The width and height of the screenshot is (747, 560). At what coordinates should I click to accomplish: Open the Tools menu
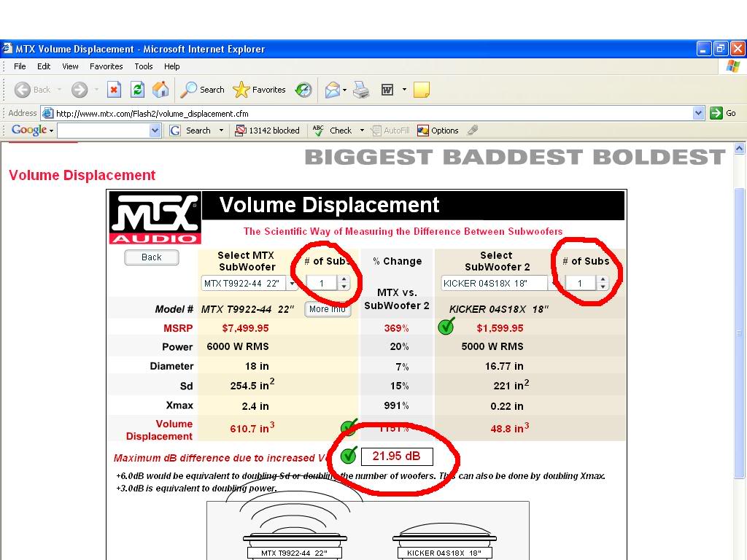[x=144, y=66]
